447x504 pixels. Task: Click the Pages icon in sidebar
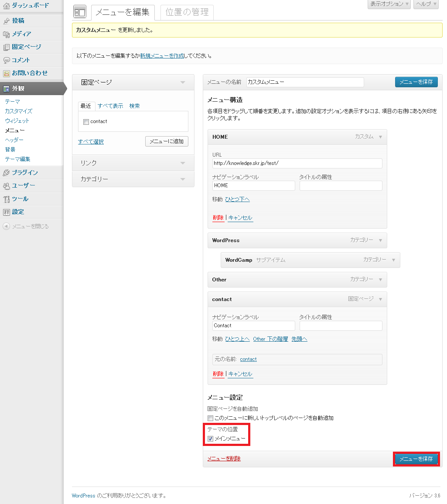click(x=6, y=47)
